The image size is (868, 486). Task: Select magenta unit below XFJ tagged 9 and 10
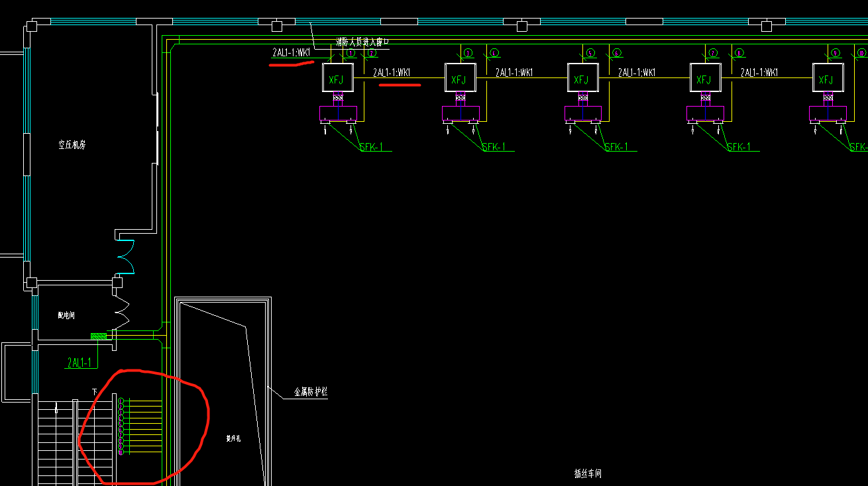[828, 114]
